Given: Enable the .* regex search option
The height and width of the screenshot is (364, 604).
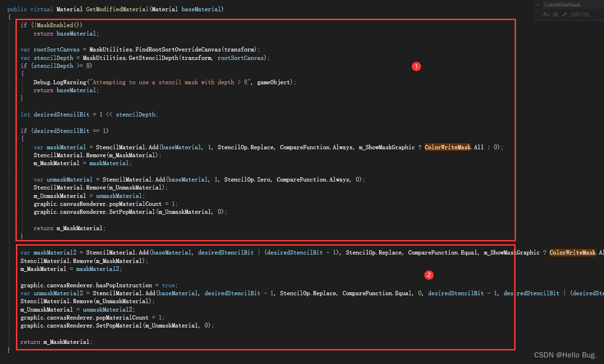Looking at the screenshot, I should 564,15.
